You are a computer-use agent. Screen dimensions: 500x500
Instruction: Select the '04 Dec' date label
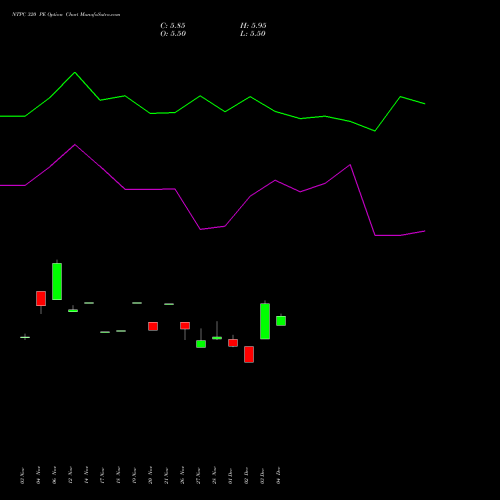tap(278, 475)
